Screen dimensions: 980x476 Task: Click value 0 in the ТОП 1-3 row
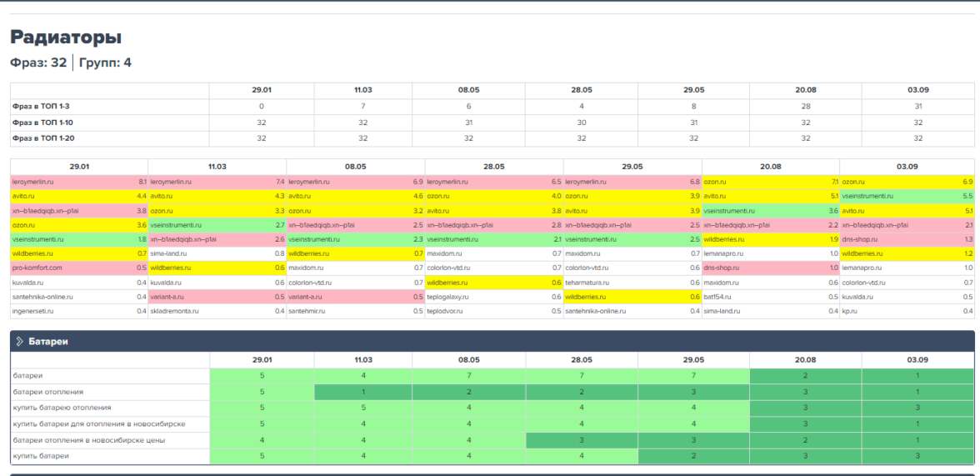point(262,107)
